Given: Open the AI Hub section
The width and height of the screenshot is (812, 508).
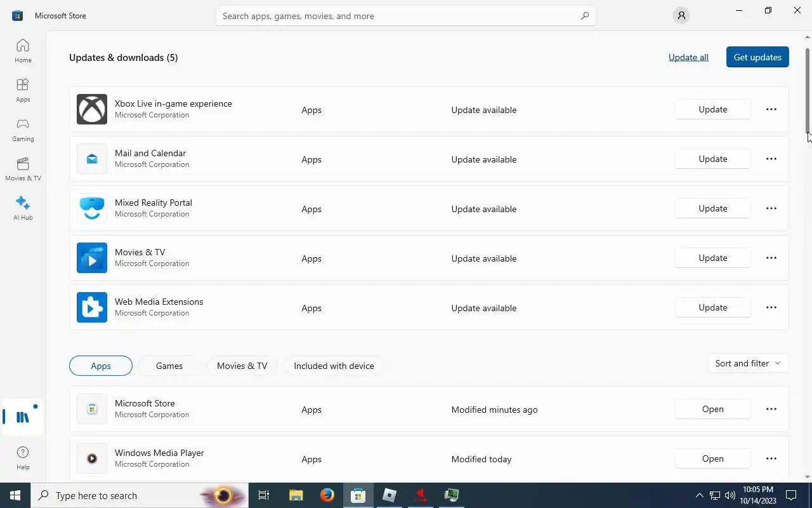Looking at the screenshot, I should click(x=23, y=208).
